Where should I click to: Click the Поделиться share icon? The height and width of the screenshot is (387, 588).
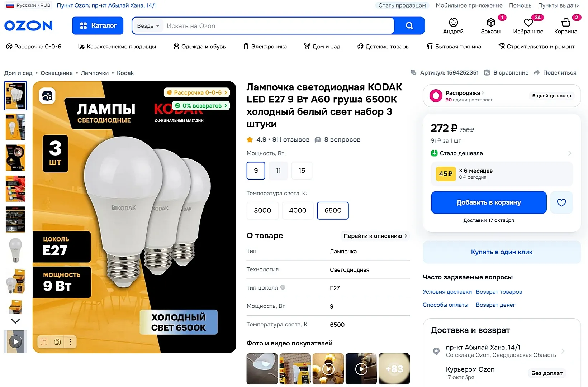[x=537, y=73]
